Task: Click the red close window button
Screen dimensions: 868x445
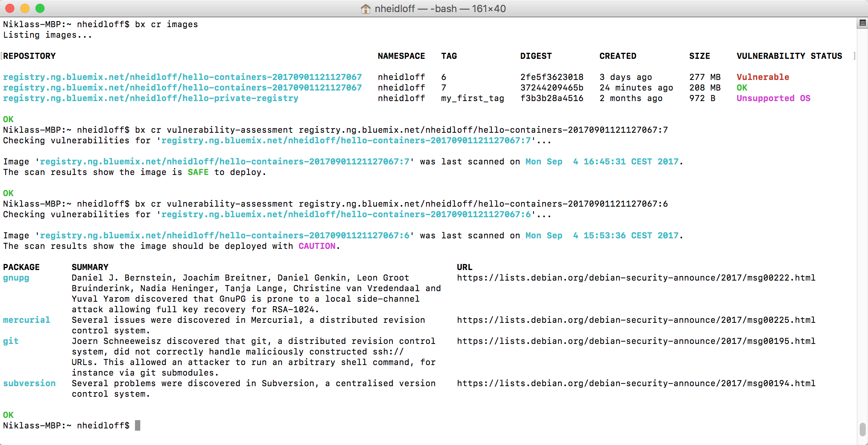Action: point(10,8)
